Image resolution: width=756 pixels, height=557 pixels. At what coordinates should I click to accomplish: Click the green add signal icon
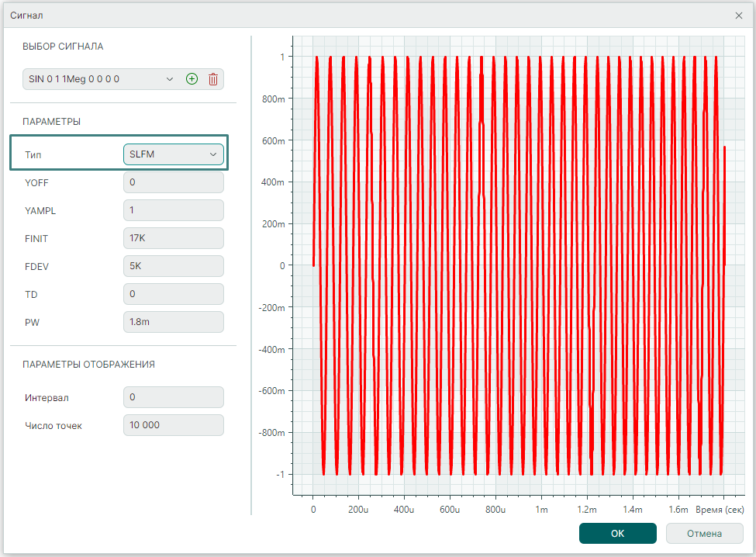192,79
